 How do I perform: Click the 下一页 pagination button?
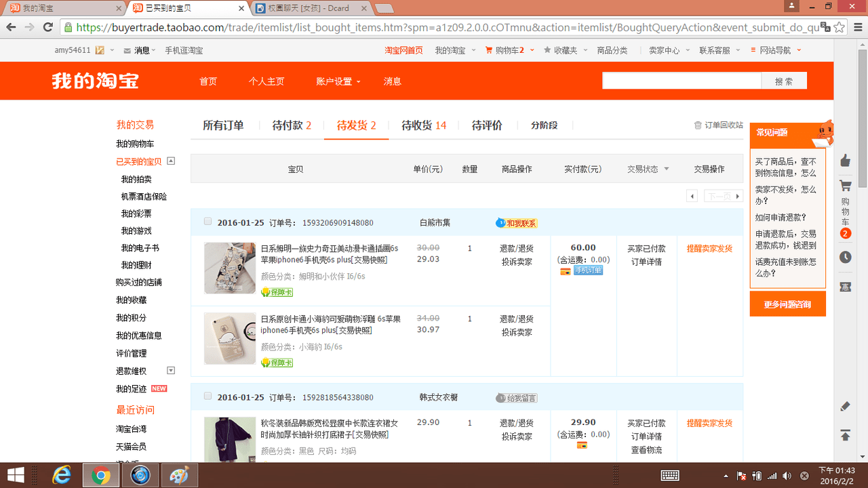[724, 197]
